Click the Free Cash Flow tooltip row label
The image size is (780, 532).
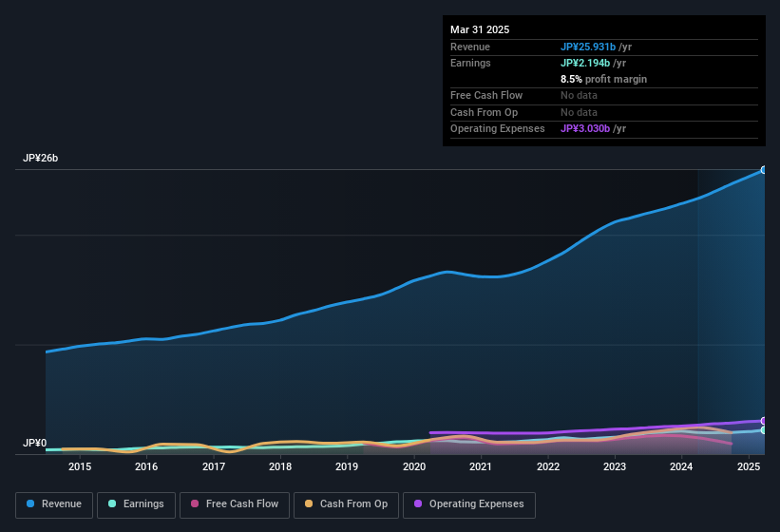point(486,95)
